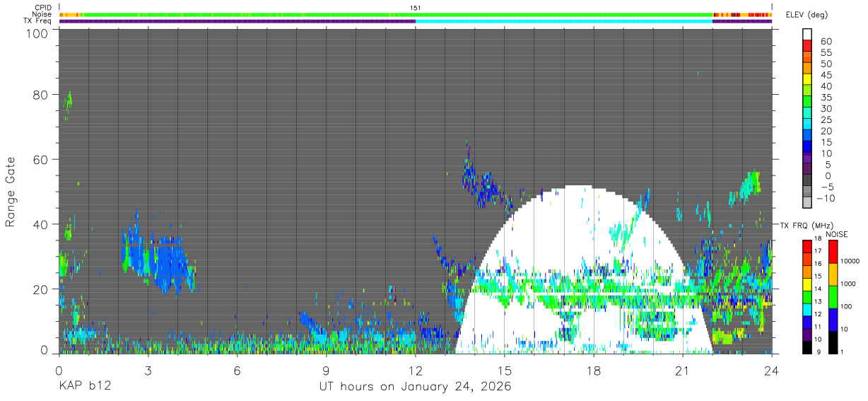The height and width of the screenshot is (401, 868).
Task: Click the purple segment of the TX Freq strip
Action: point(237,21)
